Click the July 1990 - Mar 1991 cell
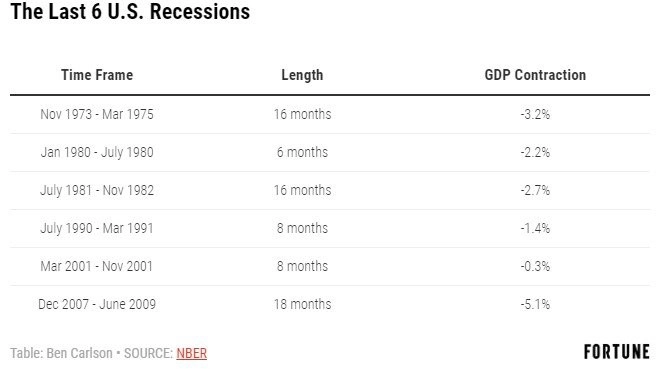This screenshot has height=369, width=668. click(x=97, y=228)
